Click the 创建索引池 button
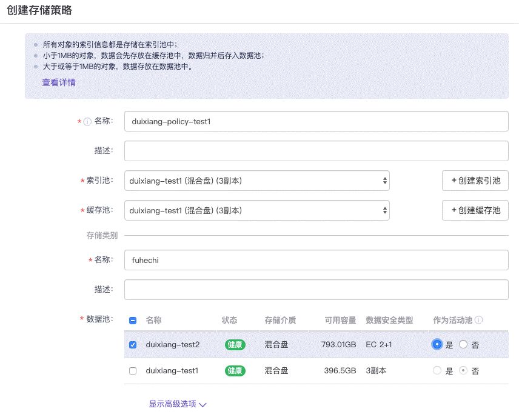The image size is (519, 420). pyautogui.click(x=475, y=181)
